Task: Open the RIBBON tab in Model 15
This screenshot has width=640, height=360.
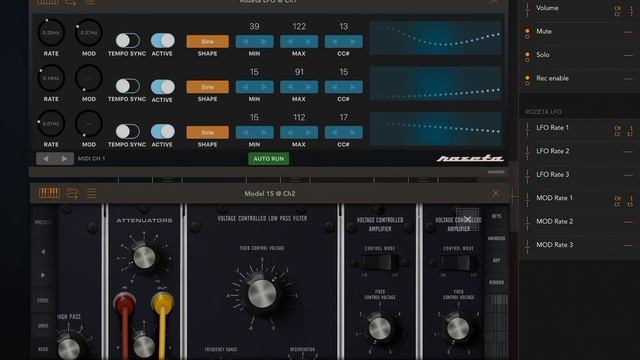Action: [x=496, y=282]
